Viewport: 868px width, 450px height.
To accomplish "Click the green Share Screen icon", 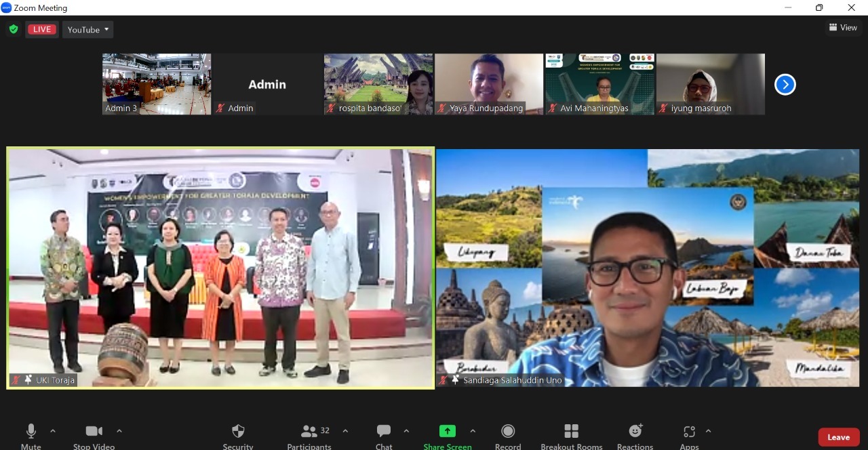I will coord(448,432).
